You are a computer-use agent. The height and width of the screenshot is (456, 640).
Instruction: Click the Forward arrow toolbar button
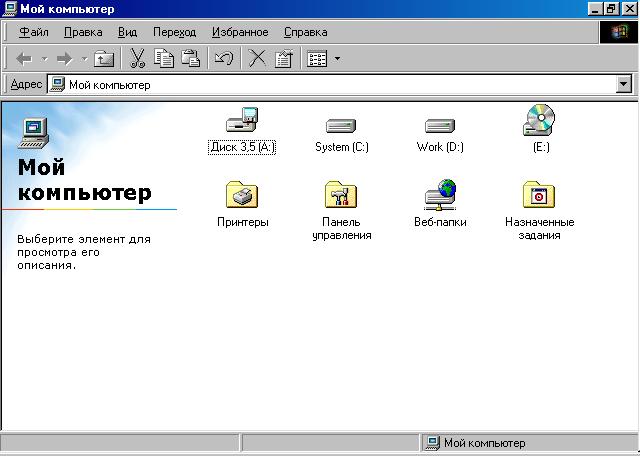(64, 59)
